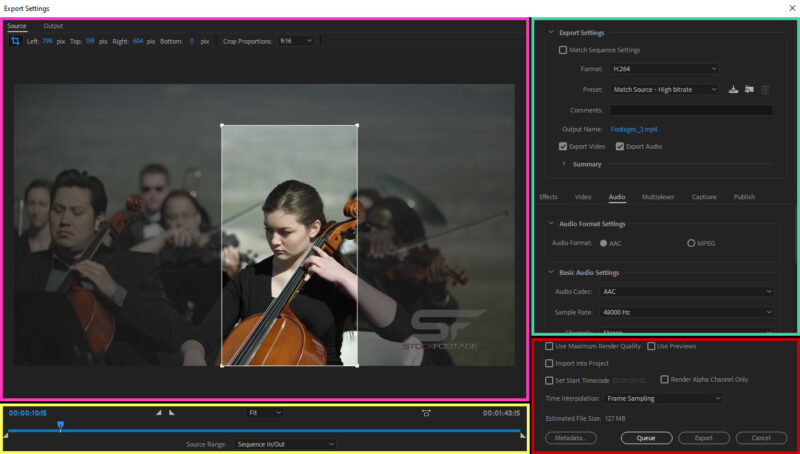Collapse Basic Audio Settings section

point(551,272)
